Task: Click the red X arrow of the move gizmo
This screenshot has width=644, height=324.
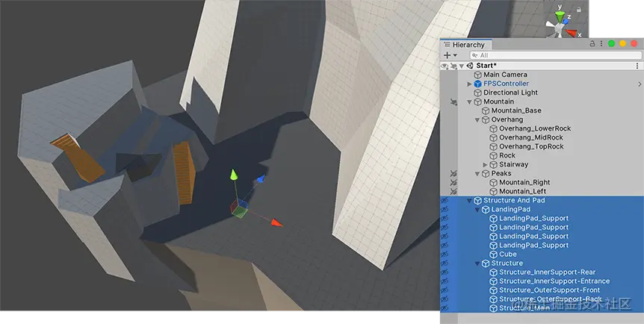Action: click(277, 223)
